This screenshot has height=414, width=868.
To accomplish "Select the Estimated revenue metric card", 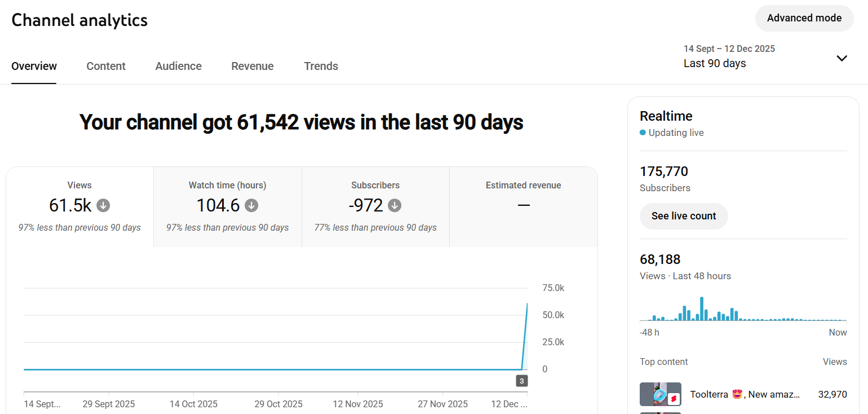I will point(524,207).
